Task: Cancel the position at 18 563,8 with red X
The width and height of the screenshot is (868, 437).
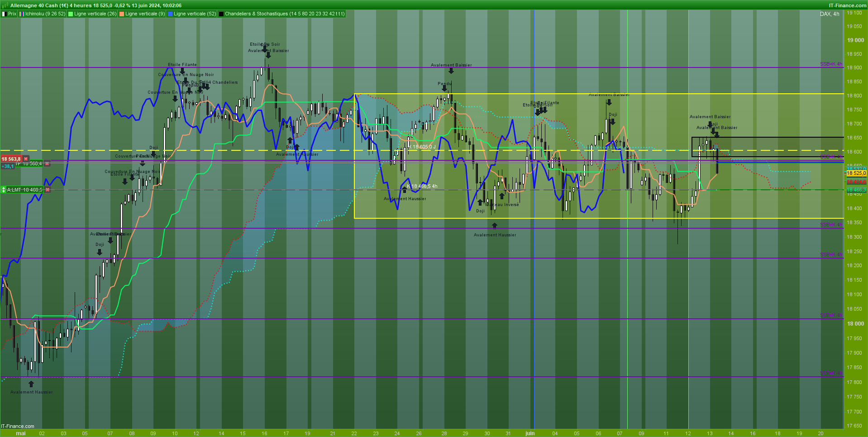Action: 26,159
